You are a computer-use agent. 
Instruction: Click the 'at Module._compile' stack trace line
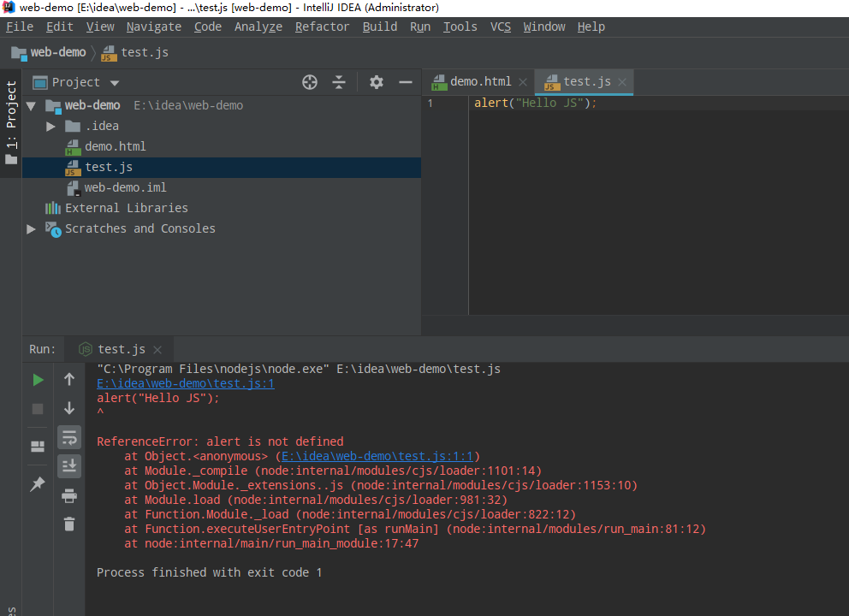333,471
